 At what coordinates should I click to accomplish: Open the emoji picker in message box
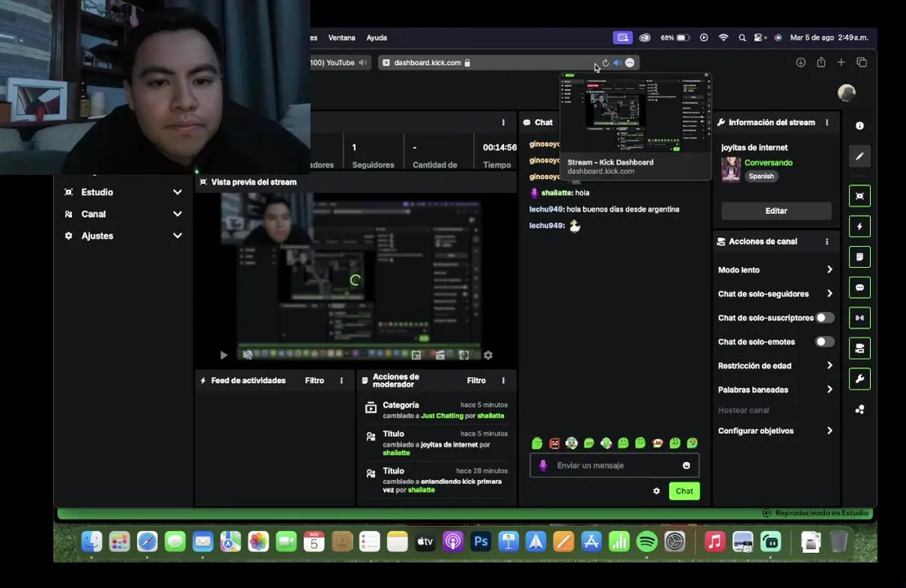point(686,465)
